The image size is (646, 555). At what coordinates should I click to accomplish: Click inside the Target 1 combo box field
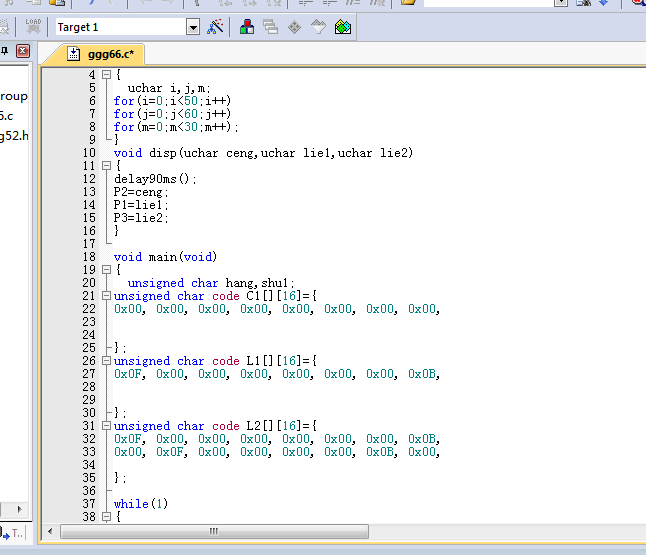(x=121, y=27)
